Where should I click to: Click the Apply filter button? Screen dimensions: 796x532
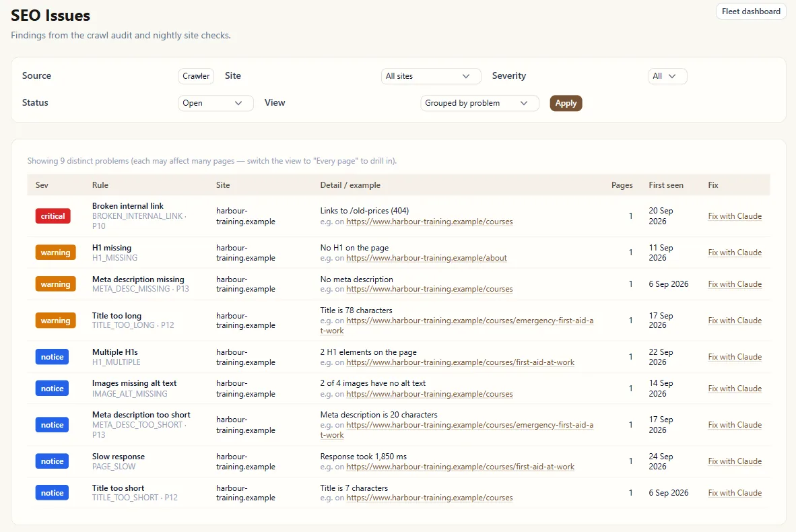(x=566, y=103)
